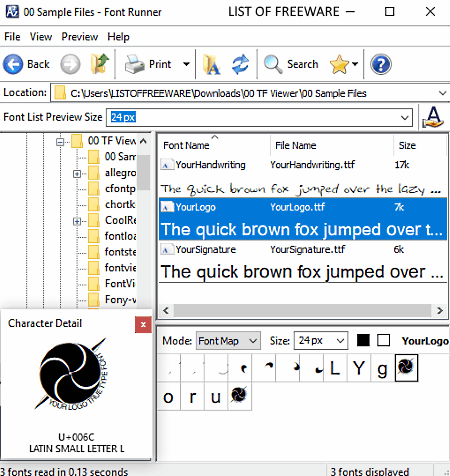Pick the black foreground color swatch
The width and height of the screenshot is (450, 476).
pos(363,341)
